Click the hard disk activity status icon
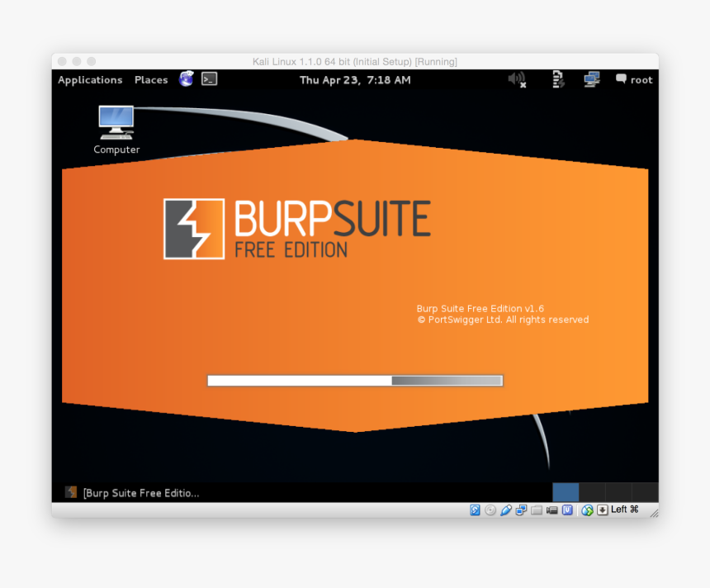 [x=475, y=510]
